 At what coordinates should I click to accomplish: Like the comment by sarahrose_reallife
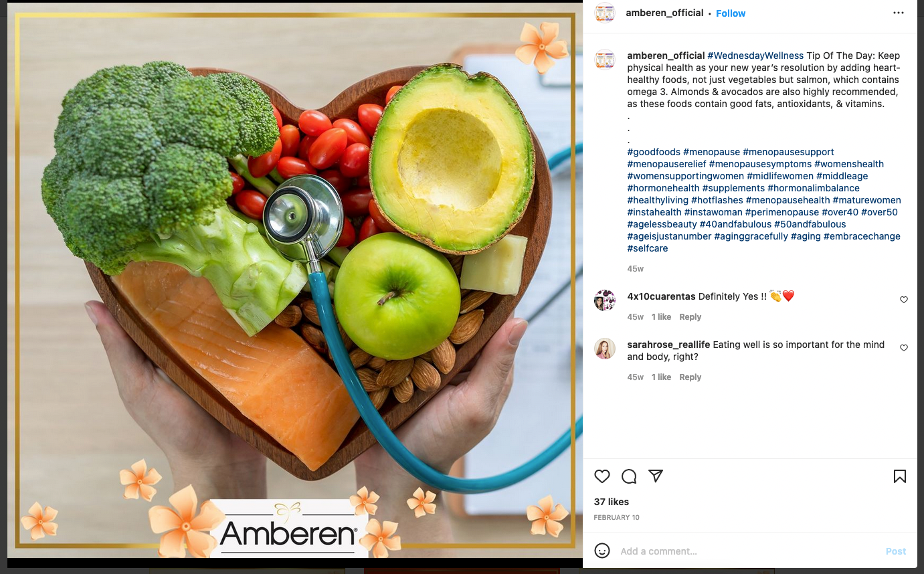(904, 348)
